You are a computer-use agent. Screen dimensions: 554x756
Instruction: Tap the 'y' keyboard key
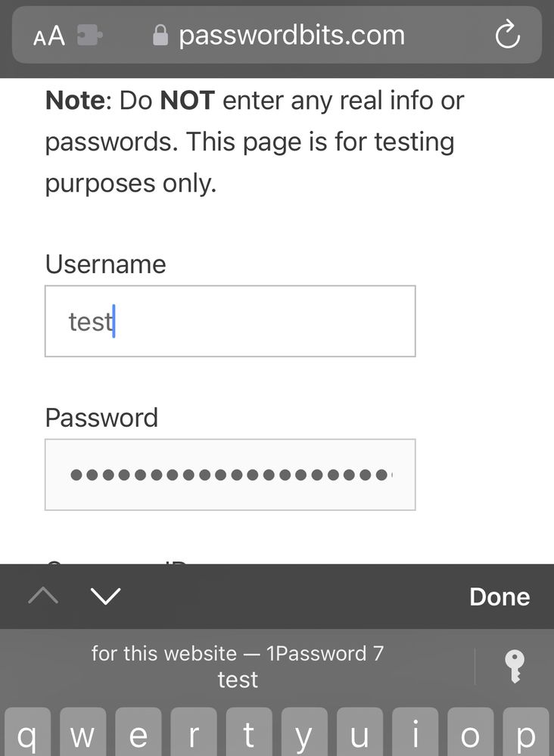click(304, 734)
